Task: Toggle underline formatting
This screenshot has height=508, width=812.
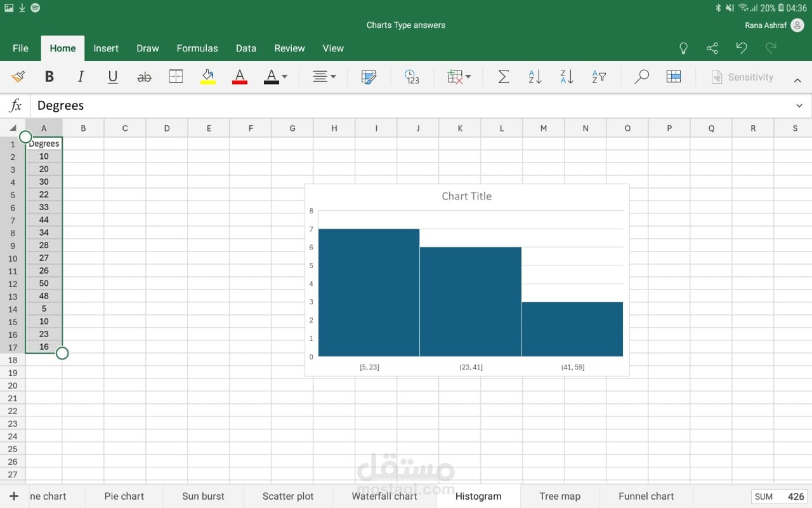Action: point(112,77)
